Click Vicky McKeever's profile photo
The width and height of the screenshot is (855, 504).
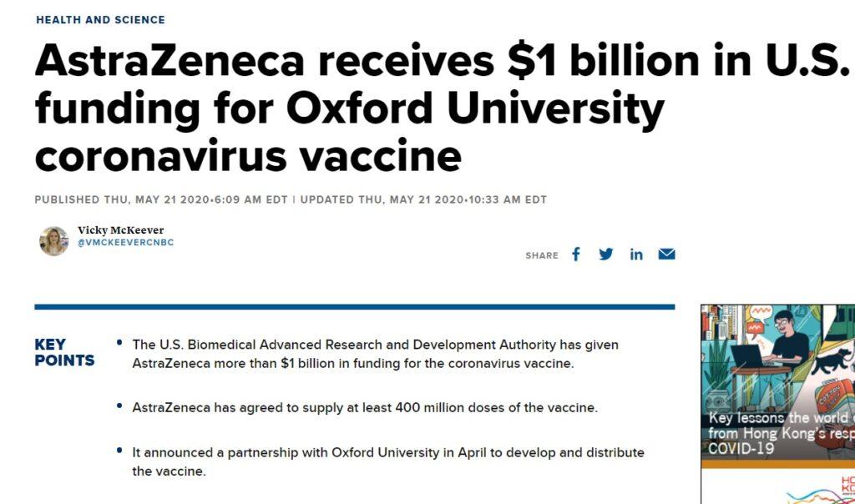(x=54, y=241)
